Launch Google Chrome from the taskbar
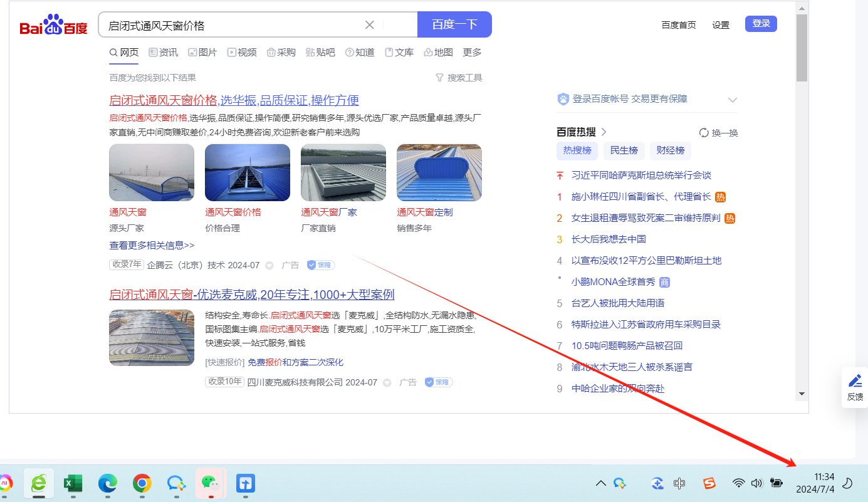This screenshot has width=868, height=502. coord(142,483)
